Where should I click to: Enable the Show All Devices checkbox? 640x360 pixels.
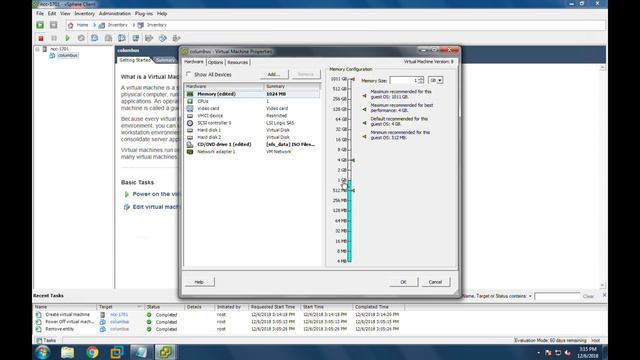point(189,74)
